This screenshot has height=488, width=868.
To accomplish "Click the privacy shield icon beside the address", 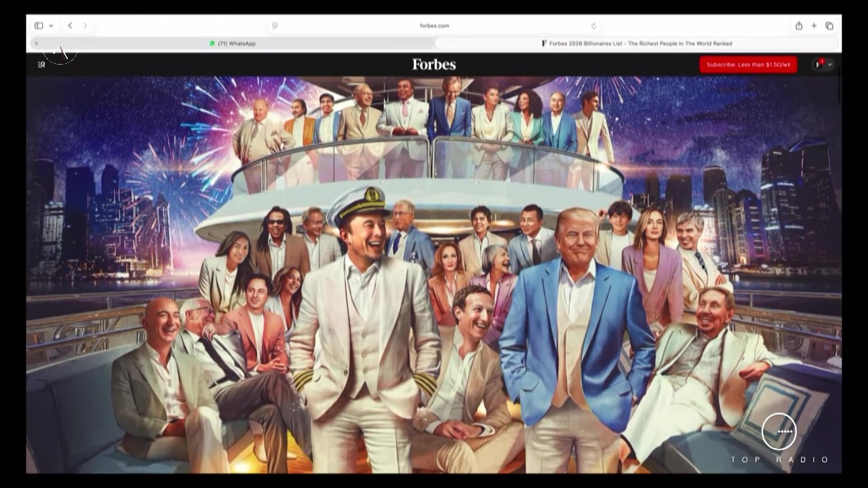I will click(275, 26).
